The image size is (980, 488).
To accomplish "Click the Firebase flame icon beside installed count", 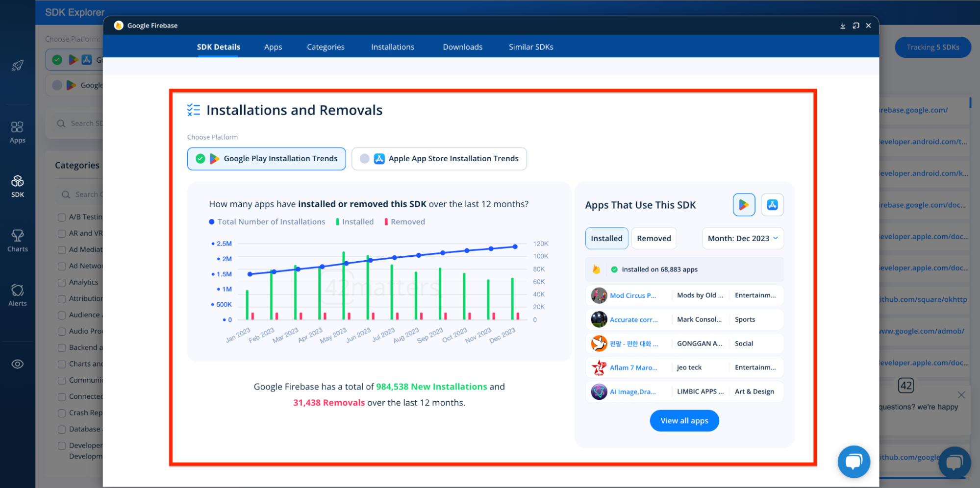I will (x=596, y=269).
